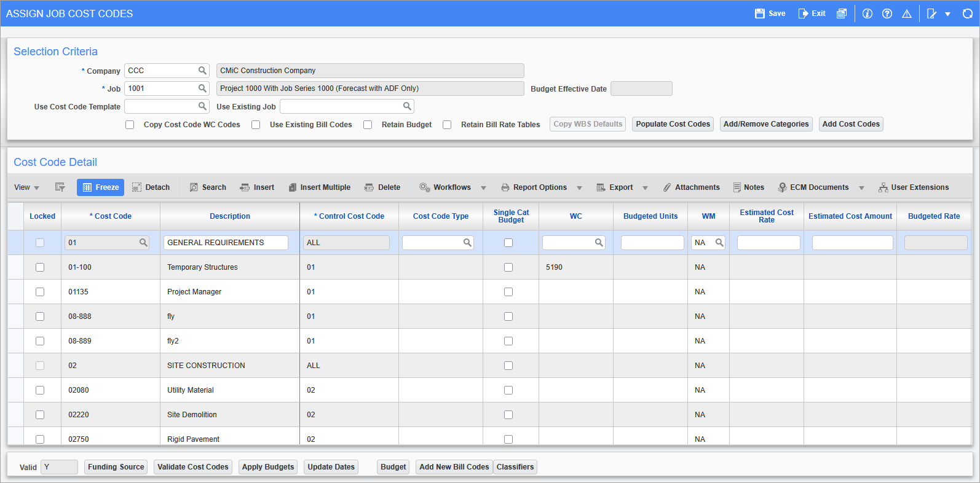Click Estimated Cost Amount field in first row
The image size is (980, 483).
[x=853, y=243]
